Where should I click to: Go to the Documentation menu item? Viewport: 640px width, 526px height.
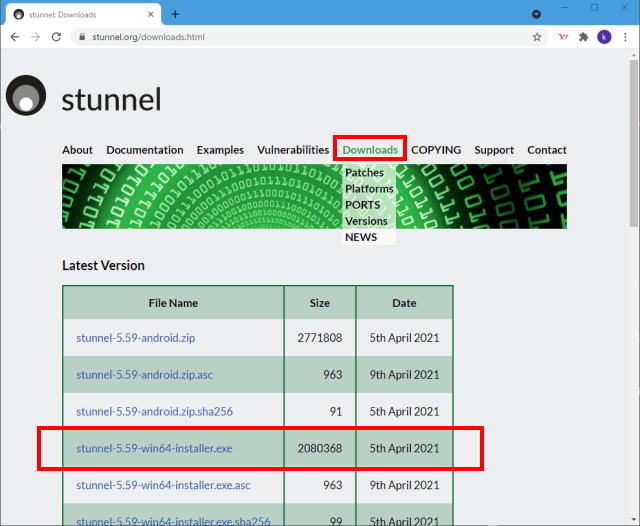click(x=145, y=150)
